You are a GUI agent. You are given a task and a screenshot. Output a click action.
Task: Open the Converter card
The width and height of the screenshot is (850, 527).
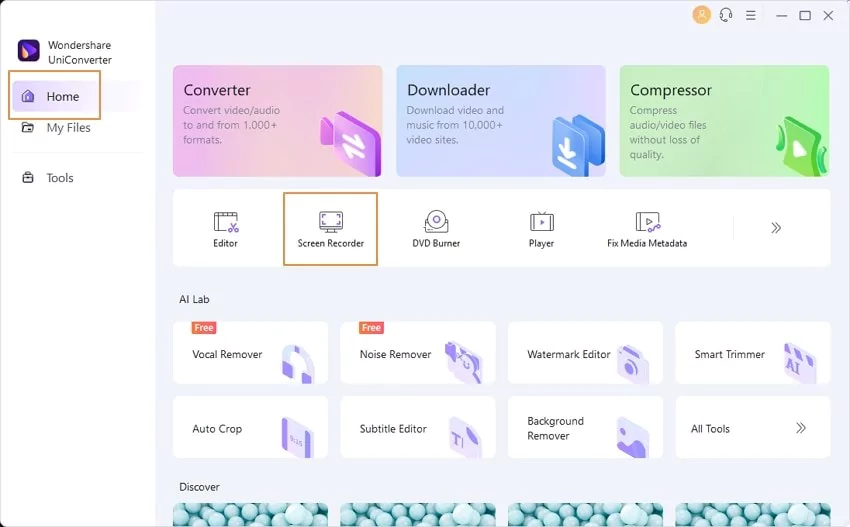[x=278, y=121]
